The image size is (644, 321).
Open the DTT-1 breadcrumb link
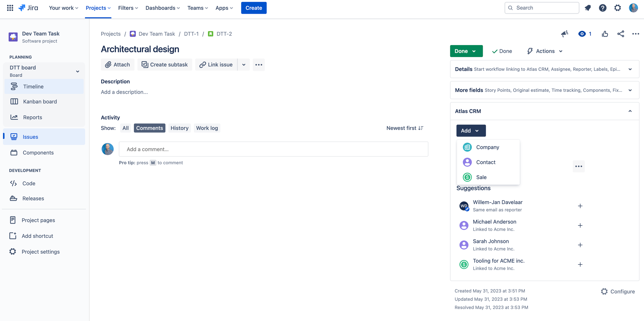click(x=191, y=34)
